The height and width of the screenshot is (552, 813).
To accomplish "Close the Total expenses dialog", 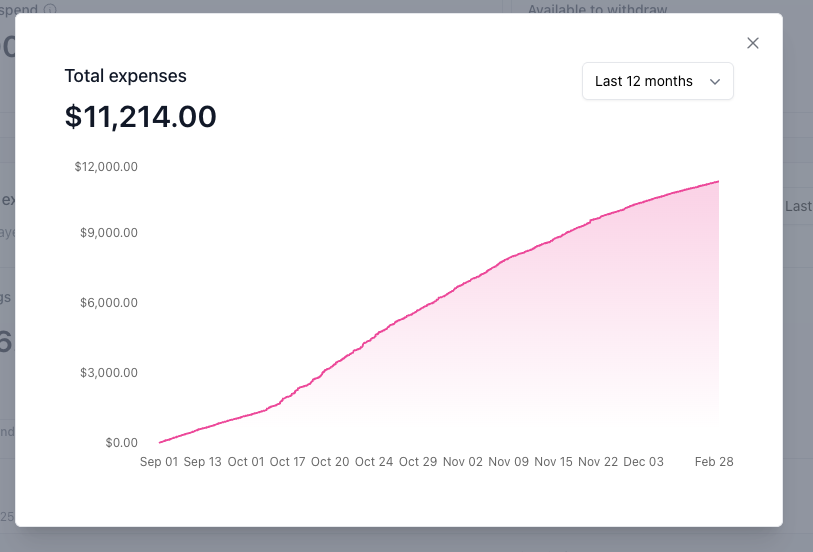I will [752, 43].
